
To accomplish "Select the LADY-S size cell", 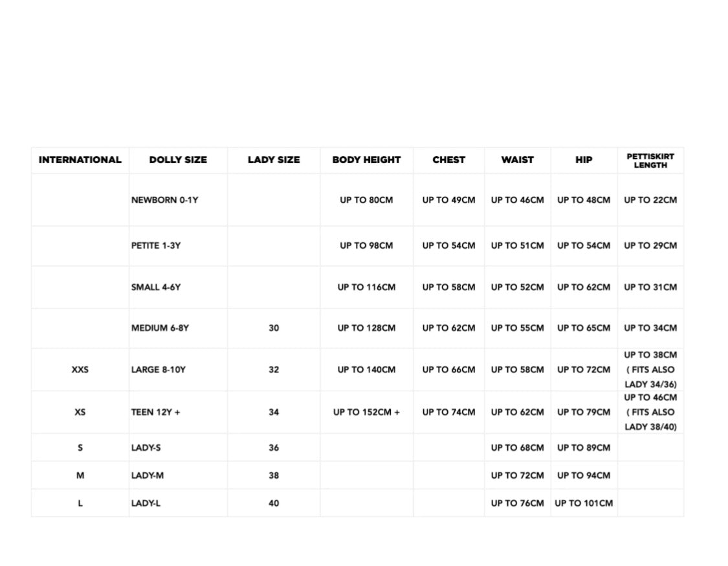I will (x=146, y=448).
